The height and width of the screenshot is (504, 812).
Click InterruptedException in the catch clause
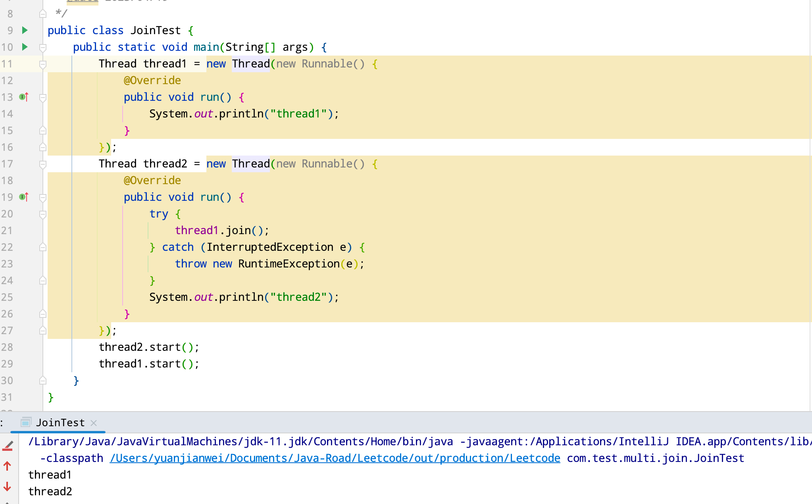point(270,247)
